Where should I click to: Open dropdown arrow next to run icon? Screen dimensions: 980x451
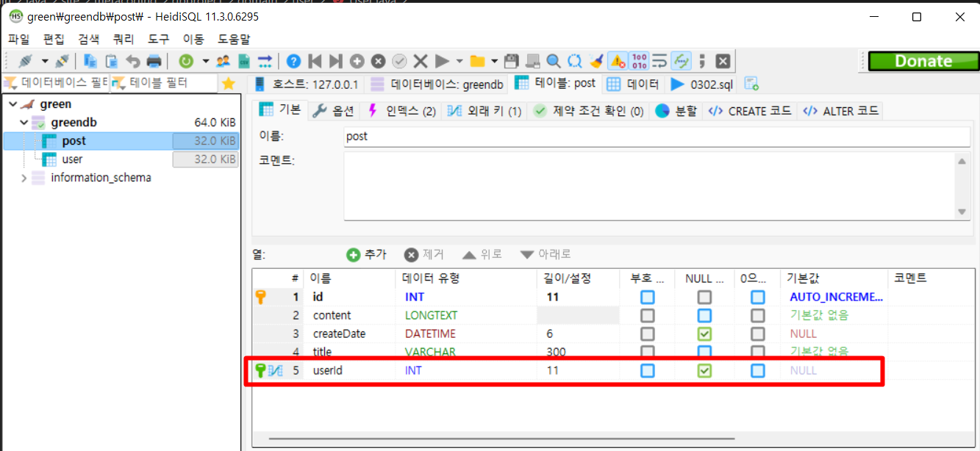(x=459, y=61)
